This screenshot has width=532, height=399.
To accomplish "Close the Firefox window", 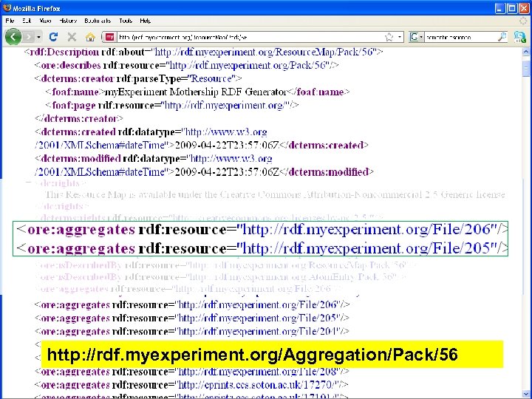I will coord(524,8).
